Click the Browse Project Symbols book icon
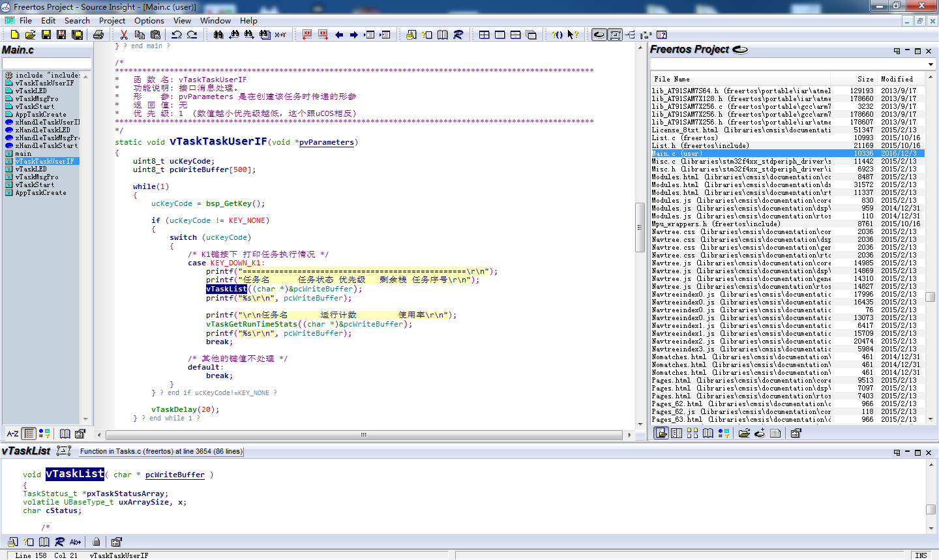 443,35
